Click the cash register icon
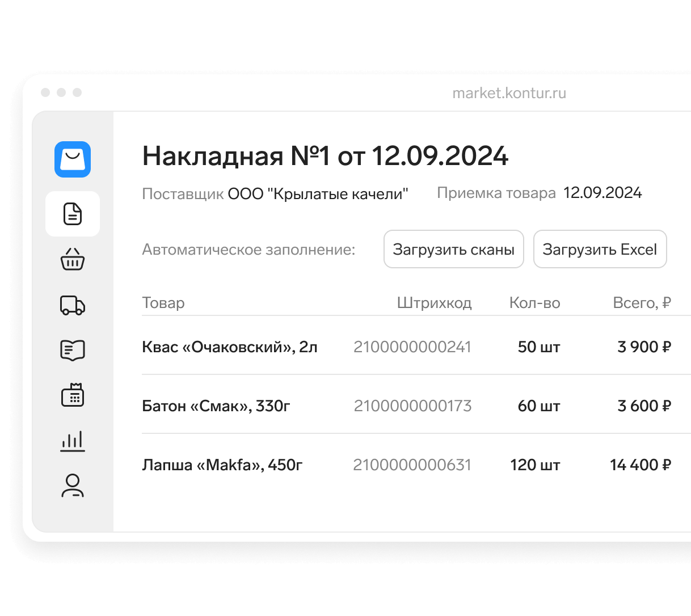Image resolution: width=691 pixels, height=616 pixels. click(73, 395)
